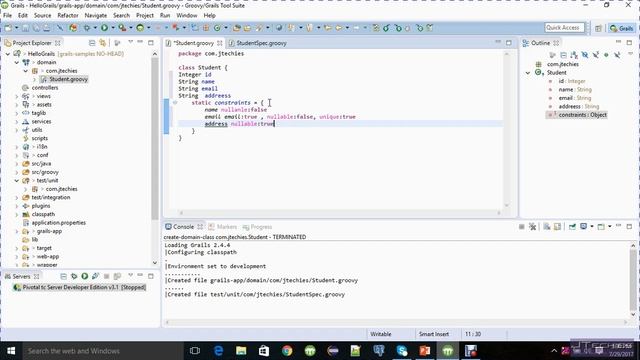Toggle Pin Console icon
Screen dimensions: 640x360
(572, 227)
